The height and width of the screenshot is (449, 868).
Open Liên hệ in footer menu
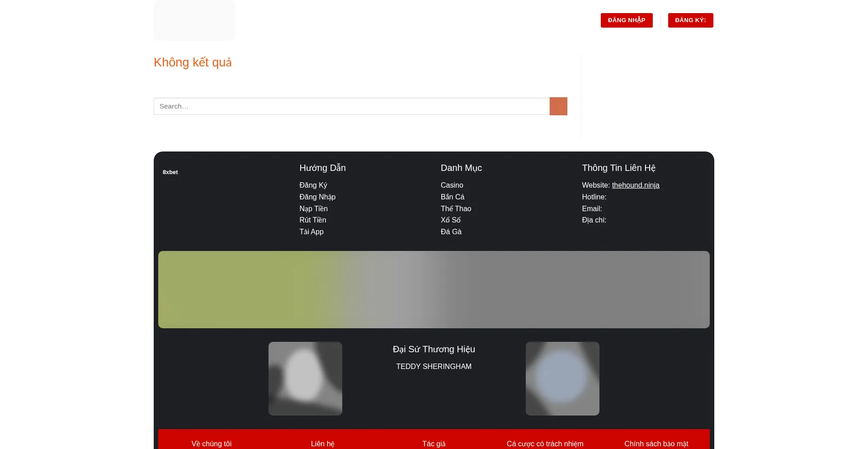[323, 444]
